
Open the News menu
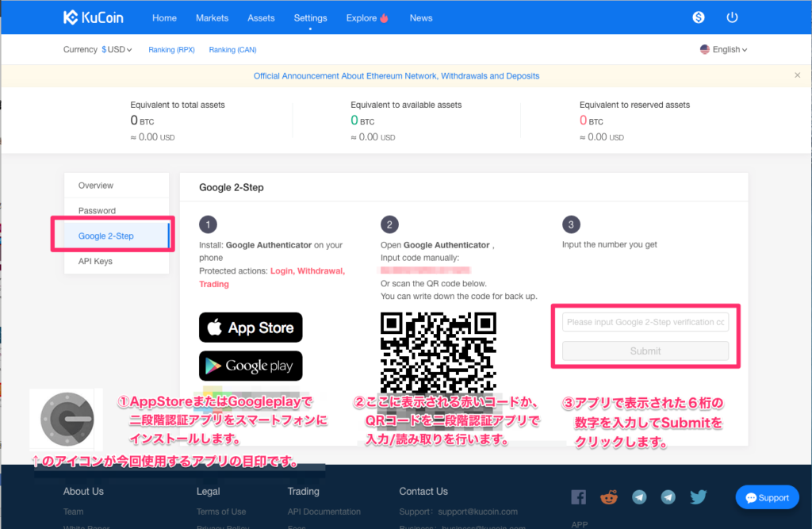tap(421, 18)
